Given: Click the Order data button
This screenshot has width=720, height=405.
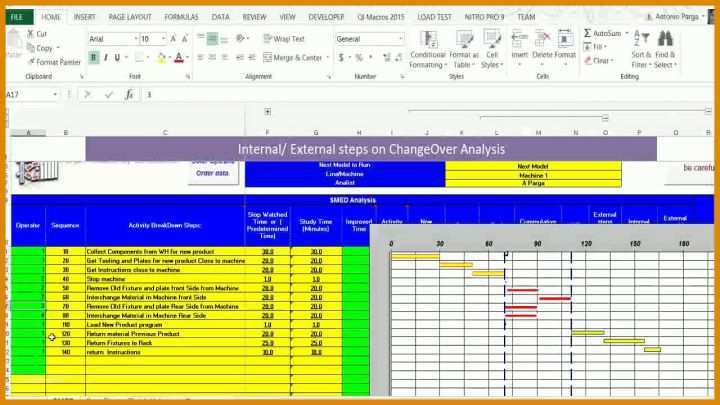Looking at the screenshot, I should [x=213, y=173].
